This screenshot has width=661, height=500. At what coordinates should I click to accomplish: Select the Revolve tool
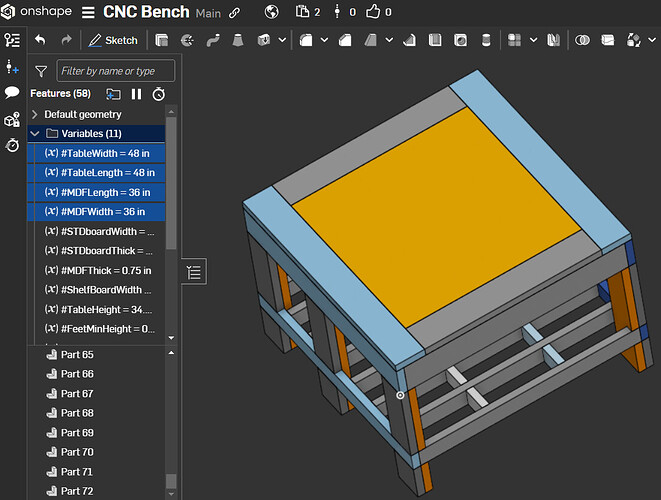187,40
